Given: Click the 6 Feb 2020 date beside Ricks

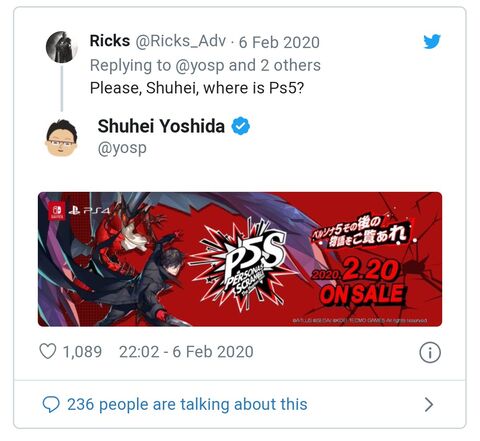Looking at the screenshot, I should pyautogui.click(x=279, y=42).
